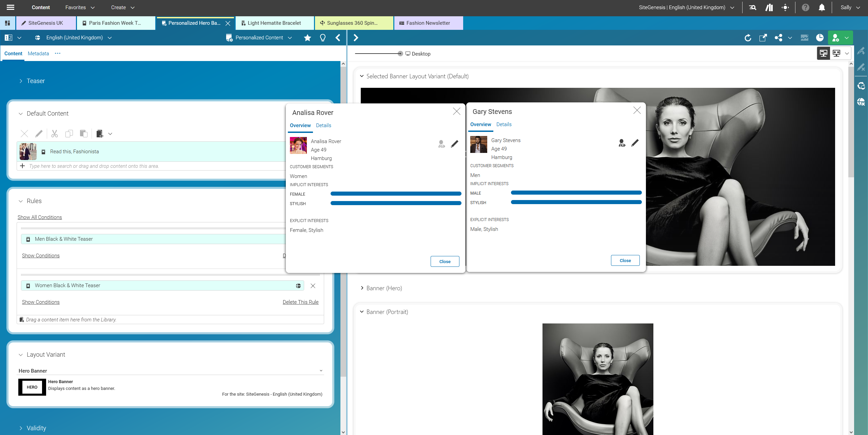Click the Desktop preview size slider handle

coord(400,54)
